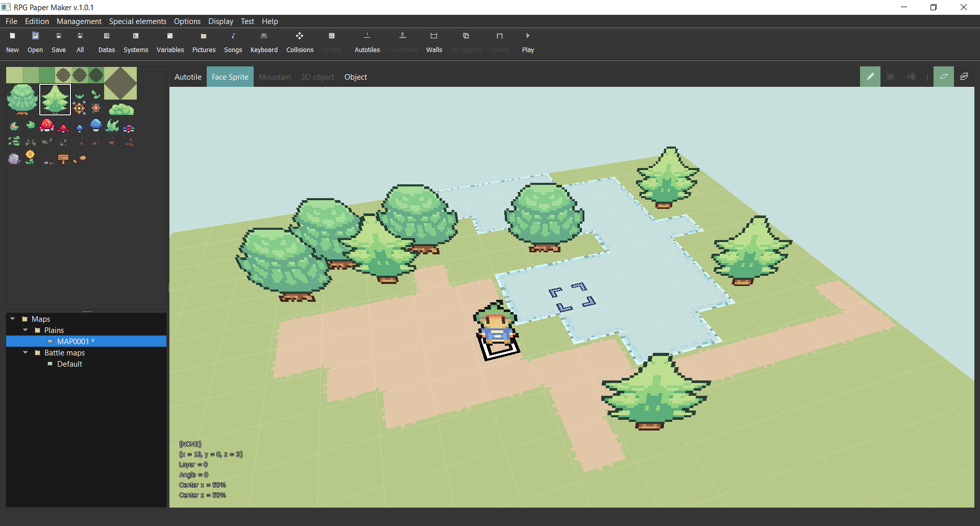The width and height of the screenshot is (980, 526).
Task: Collapse the Maps tree root
Action: pyautogui.click(x=12, y=319)
